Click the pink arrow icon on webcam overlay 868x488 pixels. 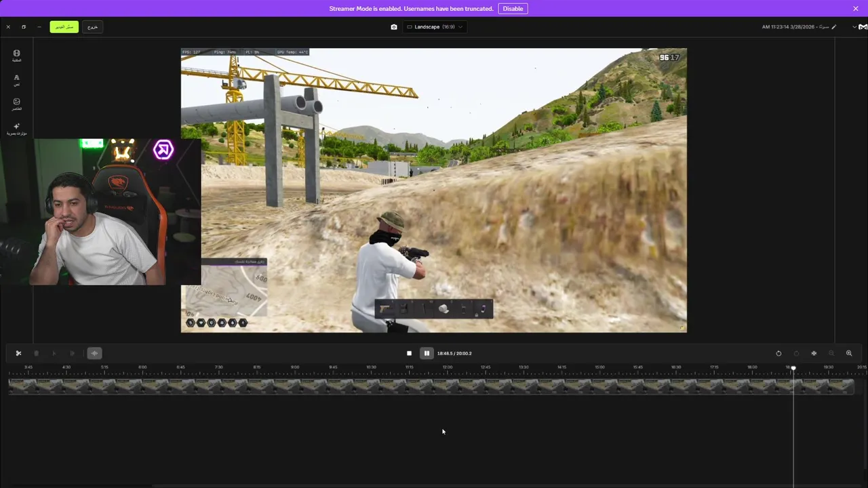click(x=163, y=150)
